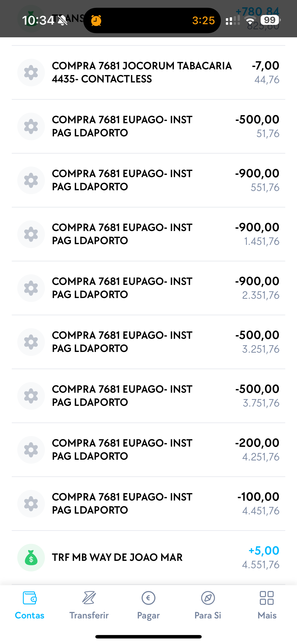
Task: Tap gear icon beside JOCORUM TABACARIA purchase
Action: point(31,73)
